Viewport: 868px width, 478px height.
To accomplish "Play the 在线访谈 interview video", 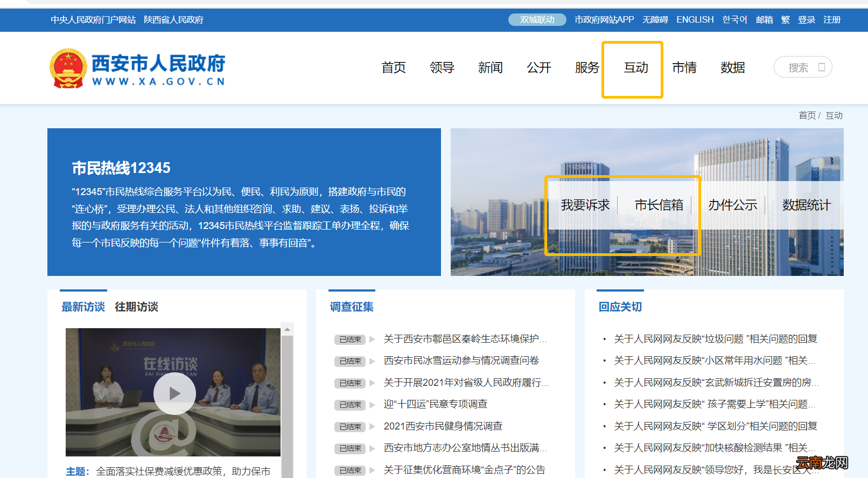I will (174, 393).
